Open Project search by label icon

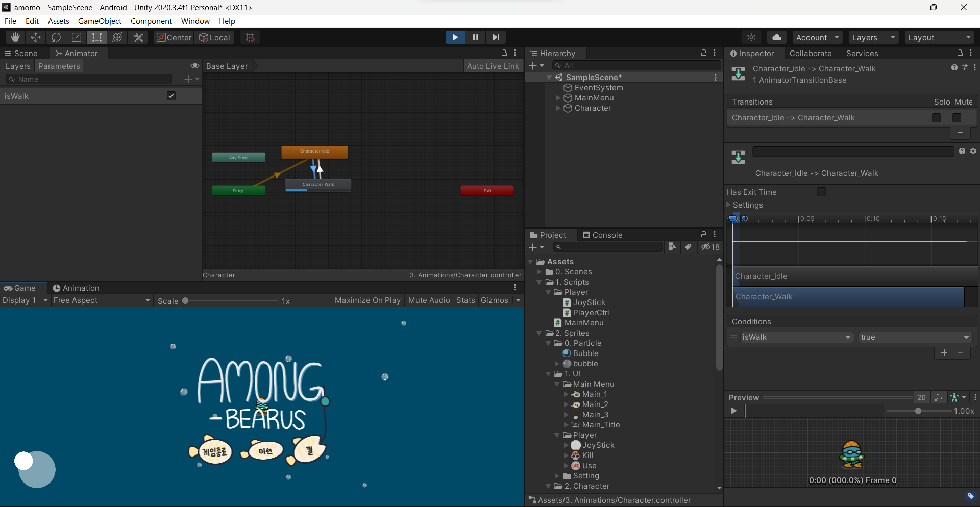[x=689, y=247]
